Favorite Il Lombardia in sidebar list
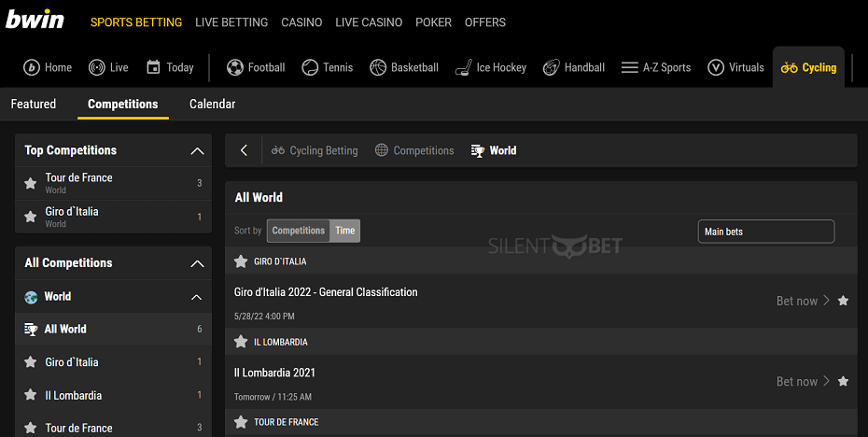 pyautogui.click(x=31, y=395)
